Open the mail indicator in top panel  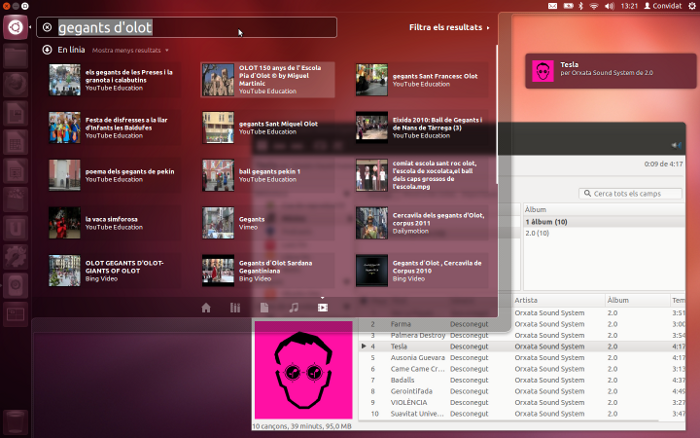552,6
